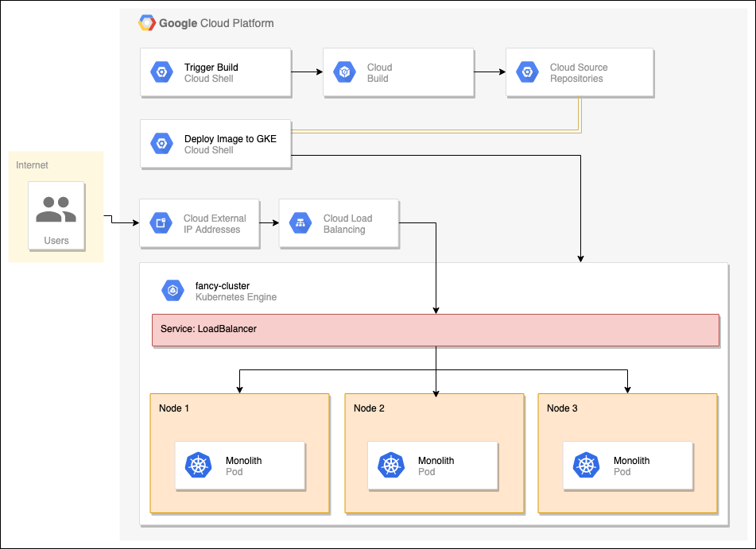The width and height of the screenshot is (756, 549).
Task: Select the Users icon inside the Internet box
Action: pos(56,209)
